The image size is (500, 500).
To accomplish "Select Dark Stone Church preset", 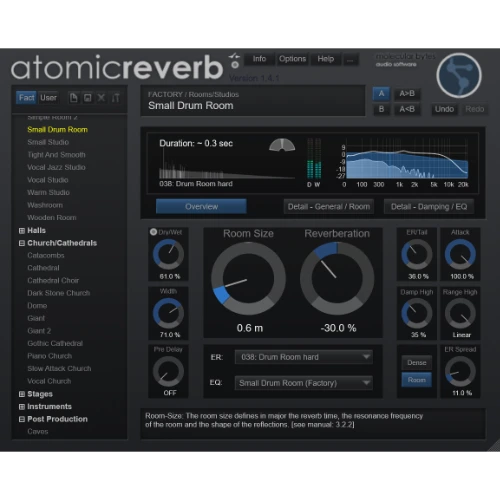I will click(59, 293).
